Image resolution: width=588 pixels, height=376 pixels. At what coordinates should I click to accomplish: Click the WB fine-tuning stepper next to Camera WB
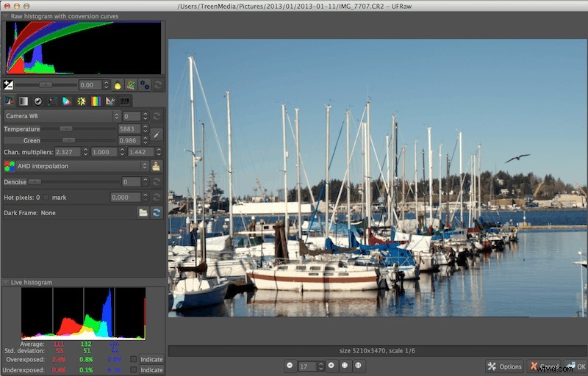(x=145, y=116)
